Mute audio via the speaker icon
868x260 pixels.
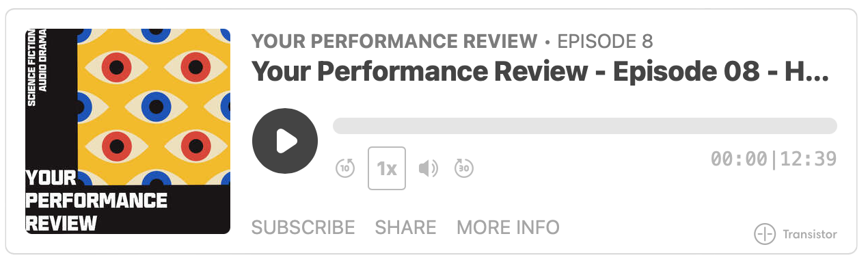[428, 168]
